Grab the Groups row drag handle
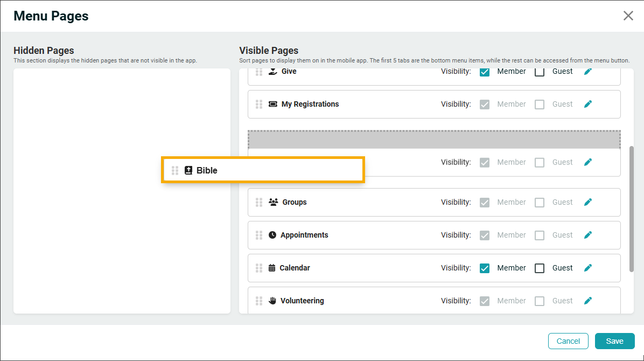 [259, 202]
